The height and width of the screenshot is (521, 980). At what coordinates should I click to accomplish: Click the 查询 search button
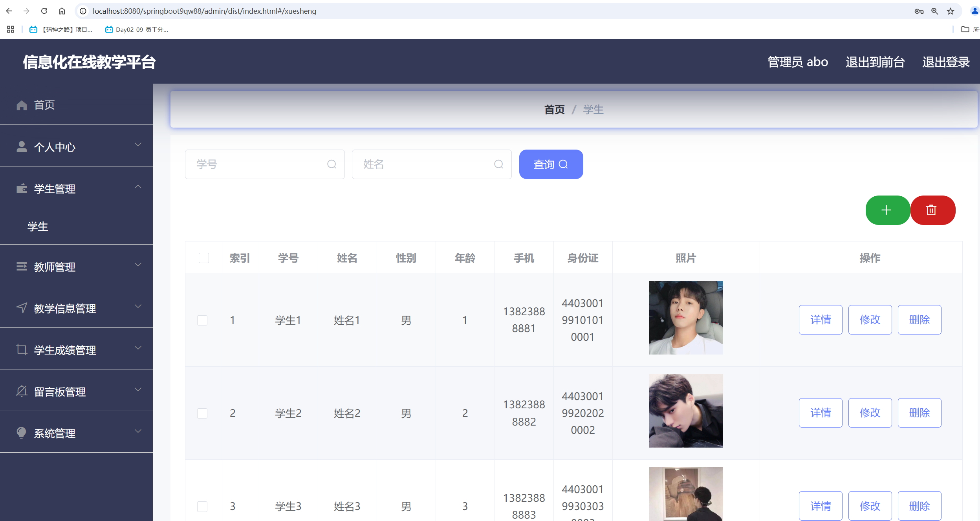[x=551, y=164]
